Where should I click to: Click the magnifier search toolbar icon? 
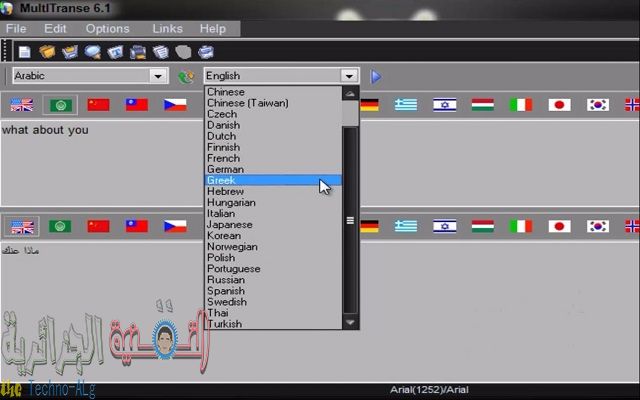tap(93, 52)
